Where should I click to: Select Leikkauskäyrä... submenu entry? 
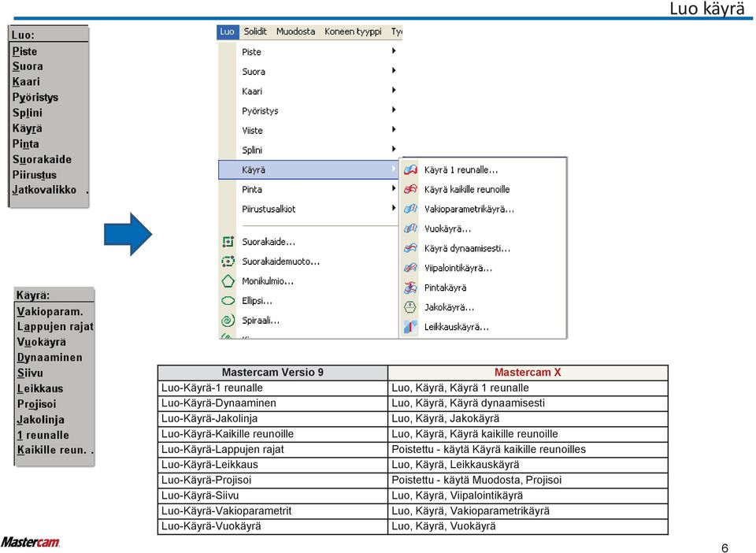(x=483, y=327)
